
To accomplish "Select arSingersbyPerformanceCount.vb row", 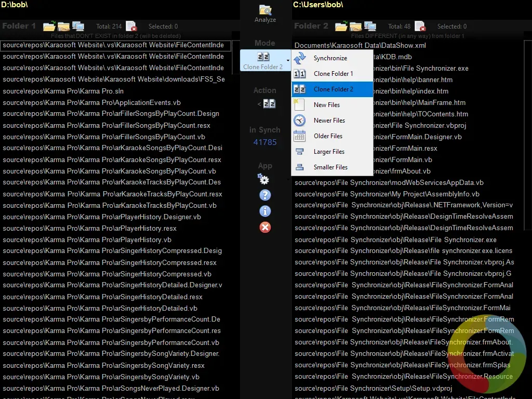I will 115,342.
